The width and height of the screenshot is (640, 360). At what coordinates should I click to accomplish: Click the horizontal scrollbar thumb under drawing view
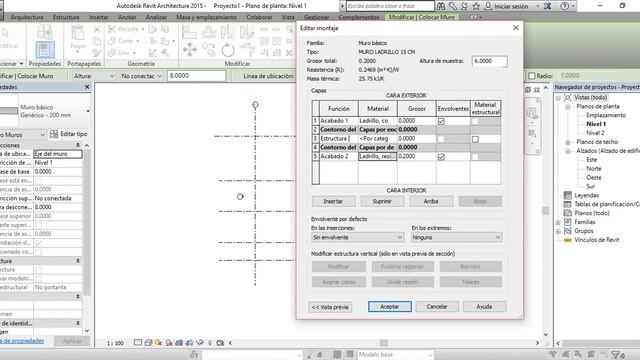click(384, 343)
